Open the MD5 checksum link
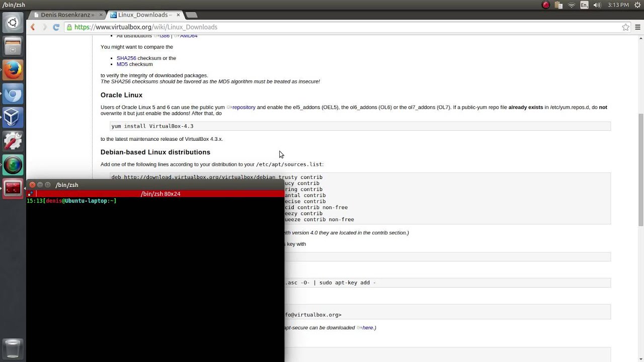 (x=122, y=64)
